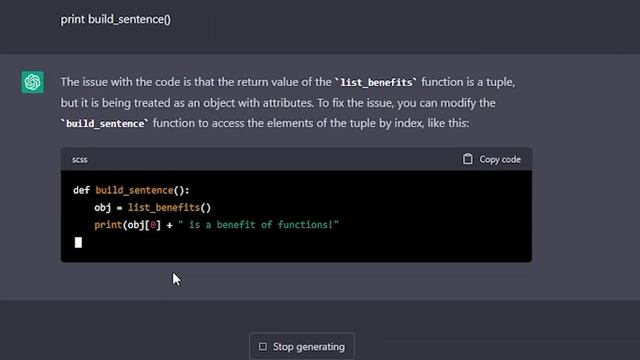Click the inline code 'list_benefits' in the reply

[376, 82]
